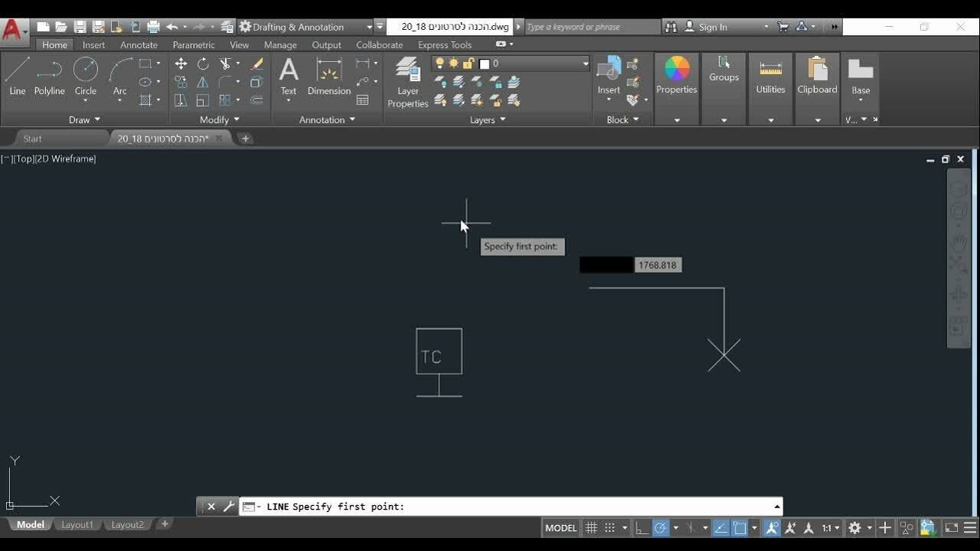This screenshot has height=551, width=980.
Task: Choose the Ellipse draw tool
Action: tap(145, 82)
